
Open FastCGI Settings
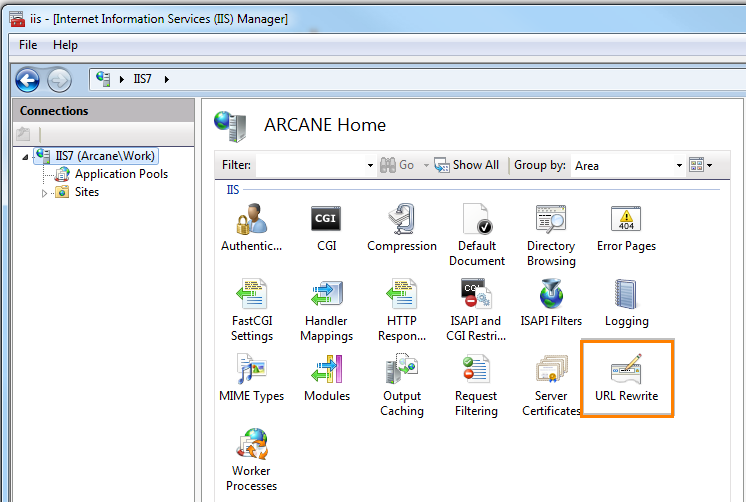coord(252,310)
